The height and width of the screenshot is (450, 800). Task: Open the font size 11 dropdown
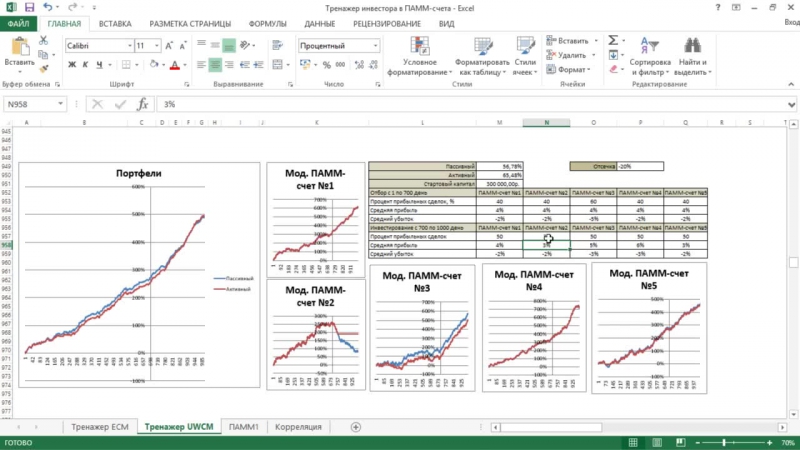tap(157, 46)
